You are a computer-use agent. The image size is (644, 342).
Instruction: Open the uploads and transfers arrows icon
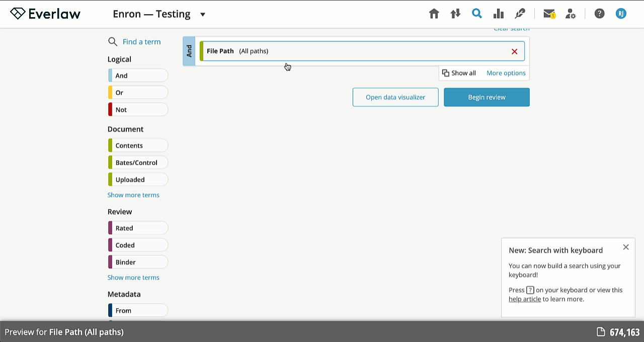(455, 14)
